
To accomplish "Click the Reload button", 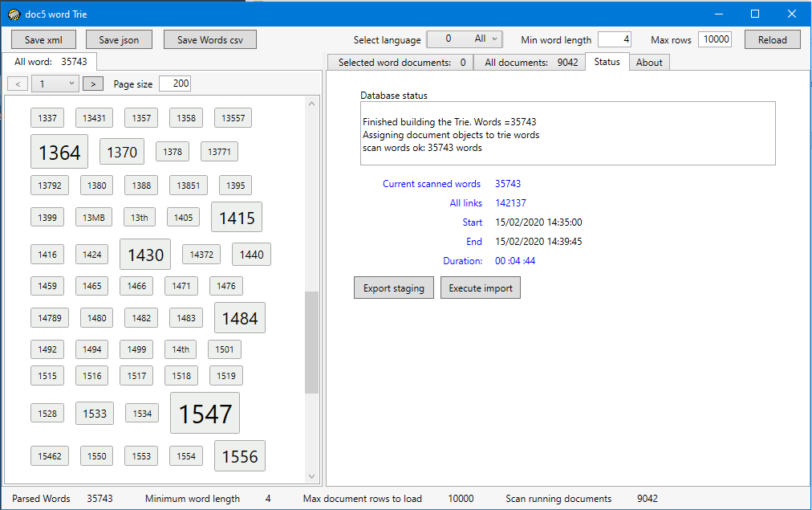I will click(772, 40).
